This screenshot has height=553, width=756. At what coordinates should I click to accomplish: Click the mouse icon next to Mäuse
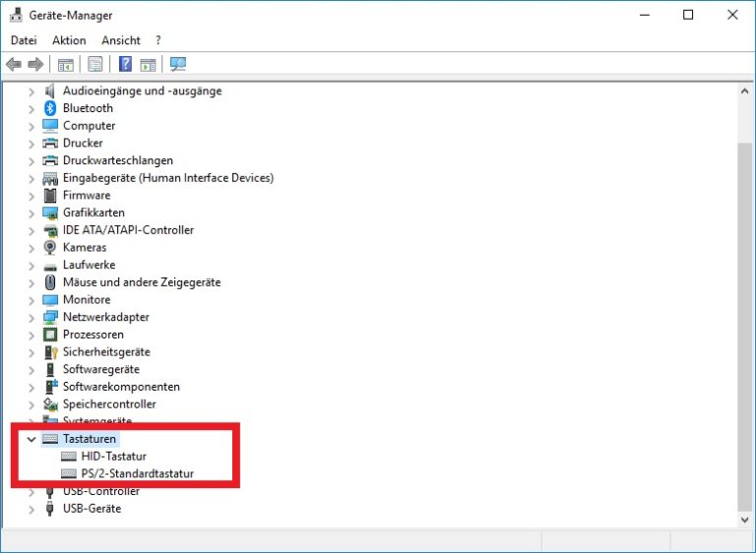pos(49,282)
